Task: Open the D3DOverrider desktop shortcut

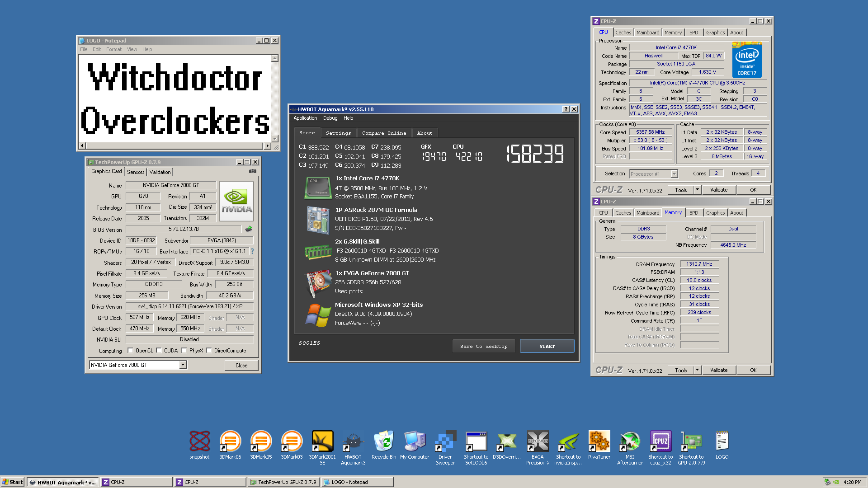Action: point(507,441)
